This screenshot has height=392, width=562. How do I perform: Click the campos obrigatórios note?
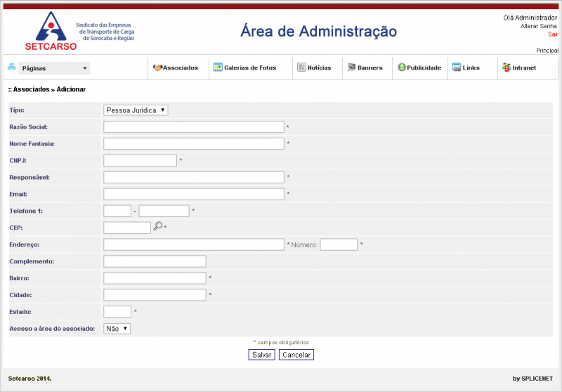[x=281, y=343]
